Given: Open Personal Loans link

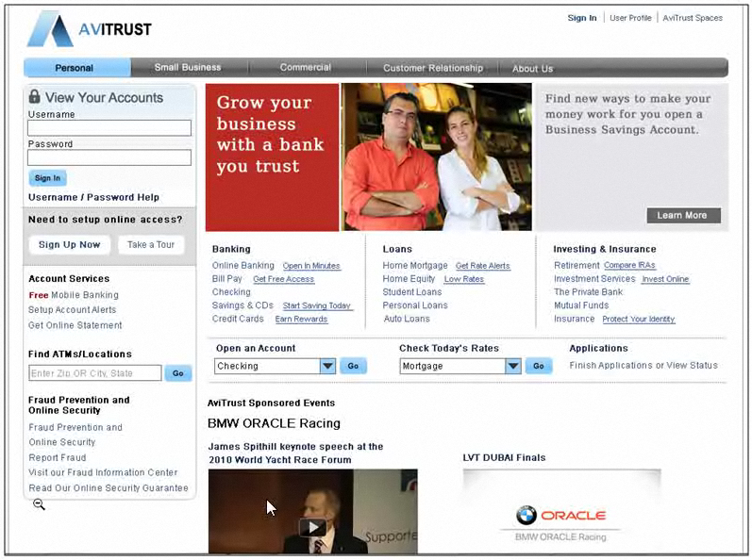Looking at the screenshot, I should 415,305.
